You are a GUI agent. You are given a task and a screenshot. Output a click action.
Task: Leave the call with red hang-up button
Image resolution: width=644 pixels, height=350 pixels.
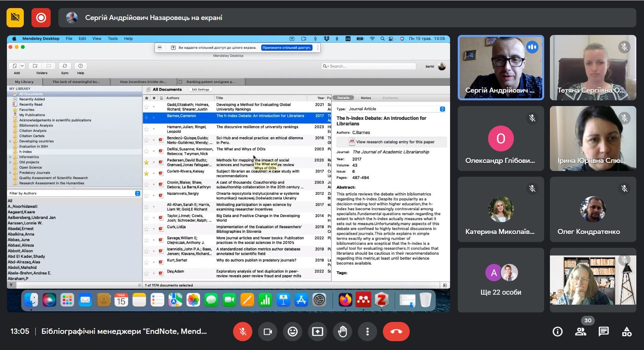point(396,332)
